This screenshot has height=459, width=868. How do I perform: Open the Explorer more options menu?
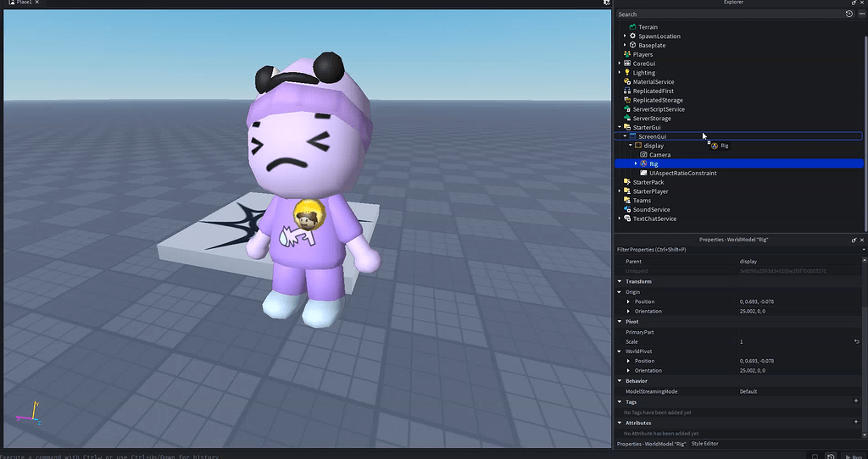point(861,14)
